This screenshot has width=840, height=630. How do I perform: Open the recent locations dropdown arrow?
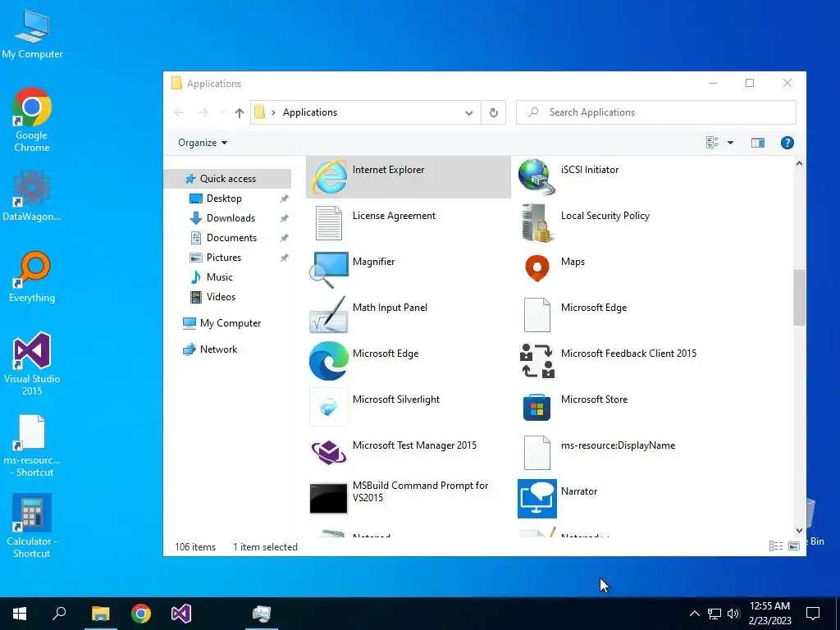(223, 112)
